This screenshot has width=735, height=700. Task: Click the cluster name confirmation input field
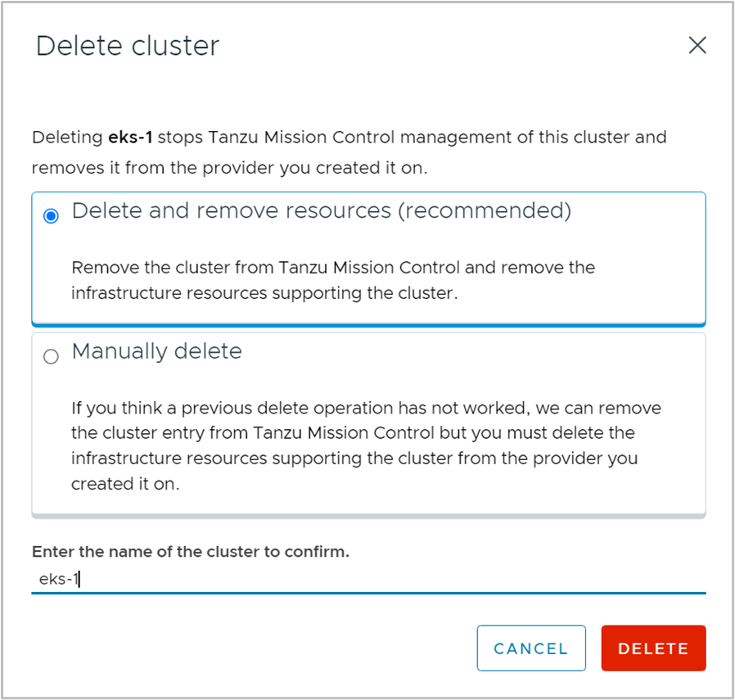[x=368, y=580]
